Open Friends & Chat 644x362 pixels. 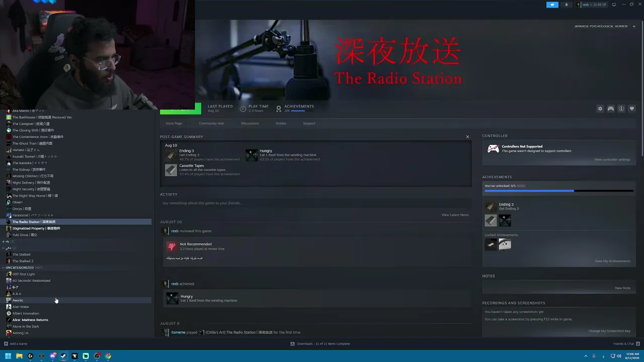pos(625,344)
